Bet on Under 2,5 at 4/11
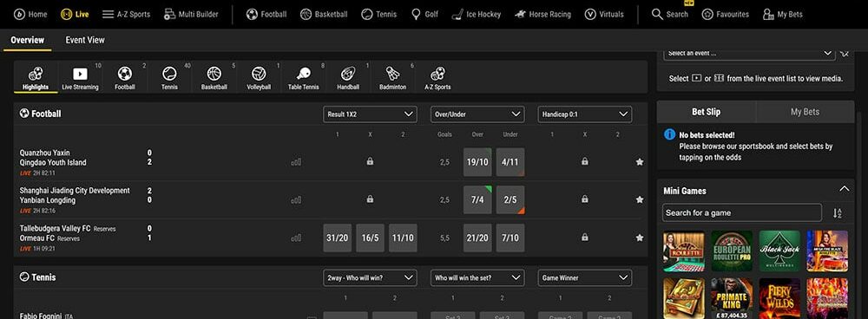 (510, 162)
